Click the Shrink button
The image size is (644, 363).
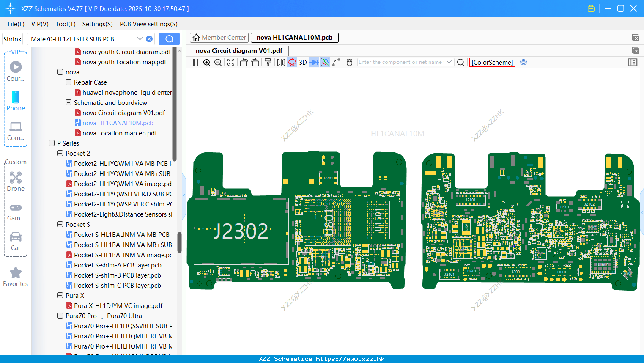point(13,39)
